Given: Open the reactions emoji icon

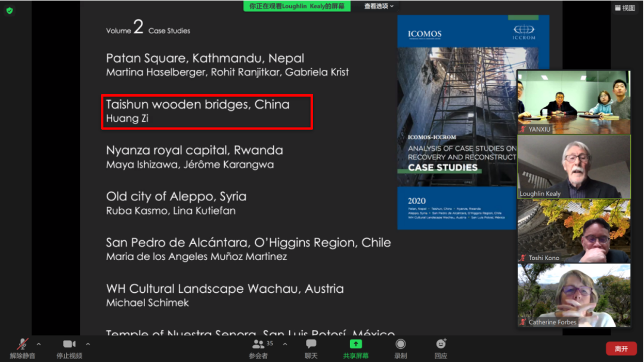Looking at the screenshot, I should [x=441, y=344].
